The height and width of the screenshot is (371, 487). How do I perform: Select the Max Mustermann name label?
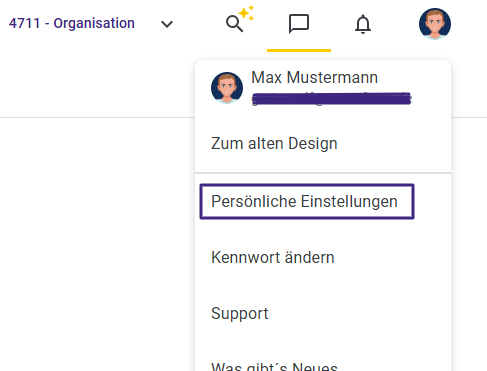[314, 78]
